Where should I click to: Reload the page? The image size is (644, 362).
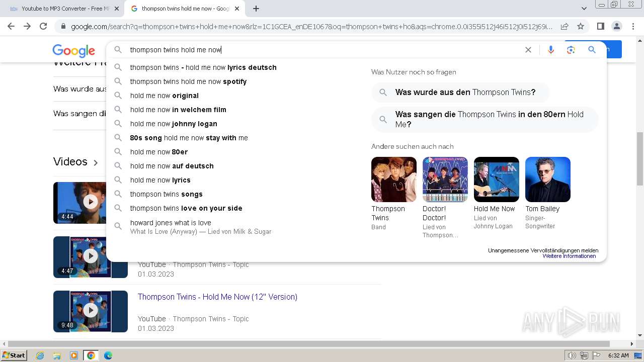[x=43, y=26]
